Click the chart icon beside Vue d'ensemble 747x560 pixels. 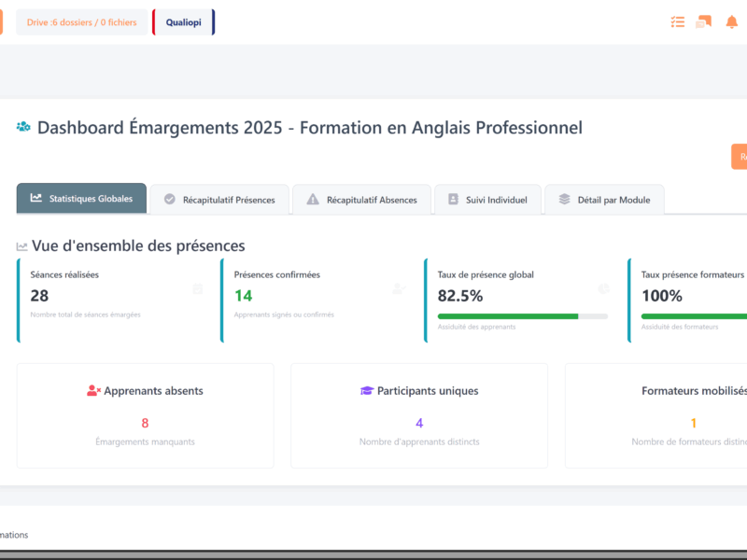(x=21, y=246)
